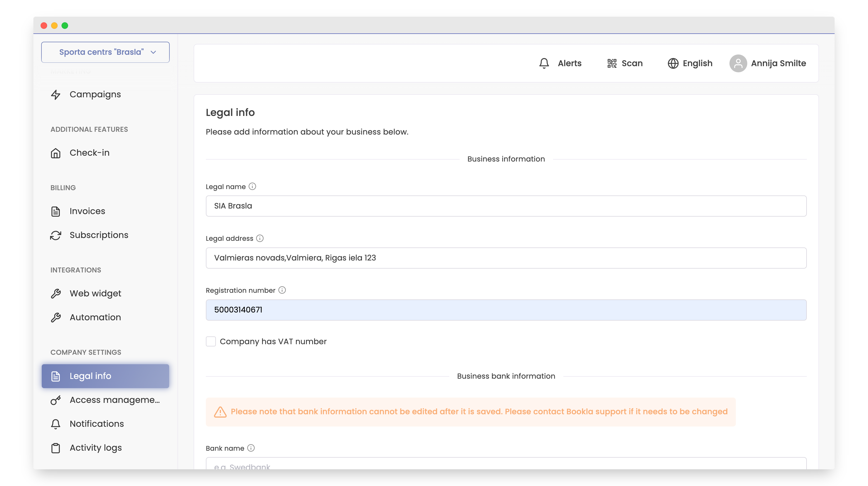868x486 pixels.
Task: Open Activity logs
Action: click(95, 448)
